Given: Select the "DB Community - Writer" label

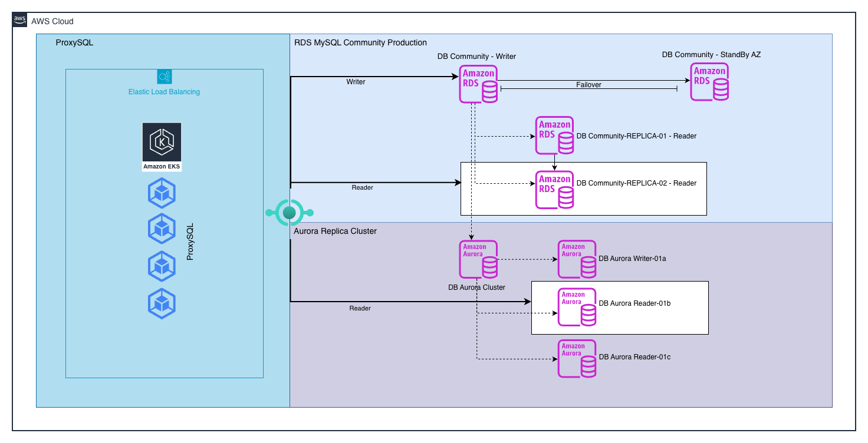Looking at the screenshot, I should 476,57.
